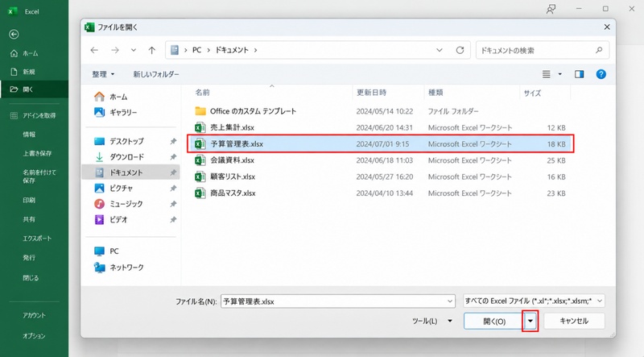
Task: Click the 開く(O) button
Action: 494,322
